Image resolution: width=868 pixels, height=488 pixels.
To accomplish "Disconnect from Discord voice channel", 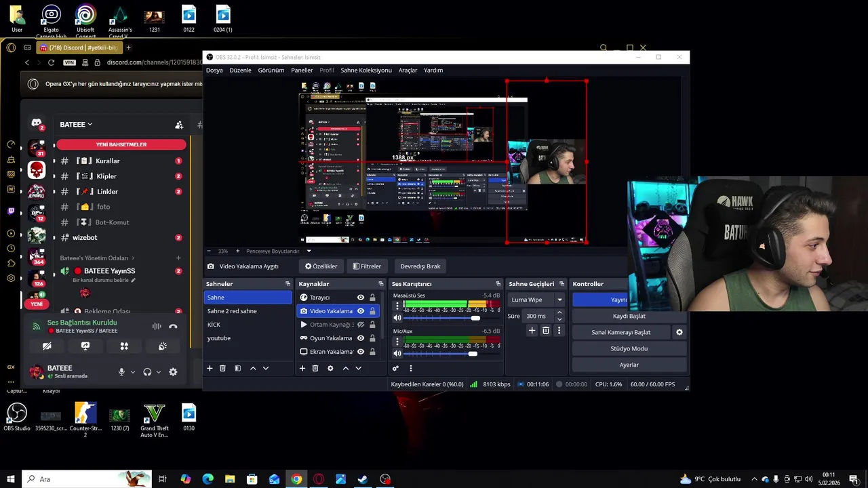I will (173, 326).
